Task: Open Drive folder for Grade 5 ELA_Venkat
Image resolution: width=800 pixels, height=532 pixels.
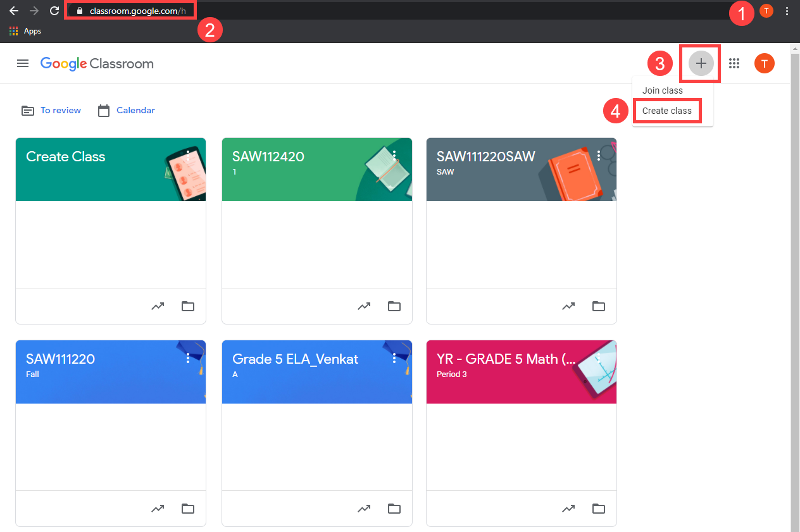Action: pyautogui.click(x=394, y=509)
